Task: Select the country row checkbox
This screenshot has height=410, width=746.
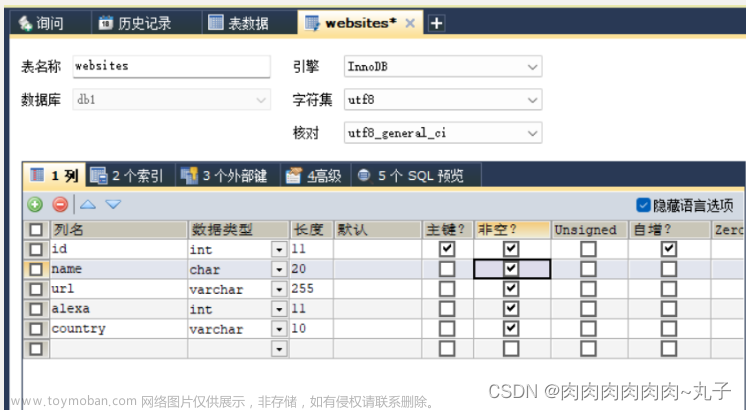Action: click(36, 329)
